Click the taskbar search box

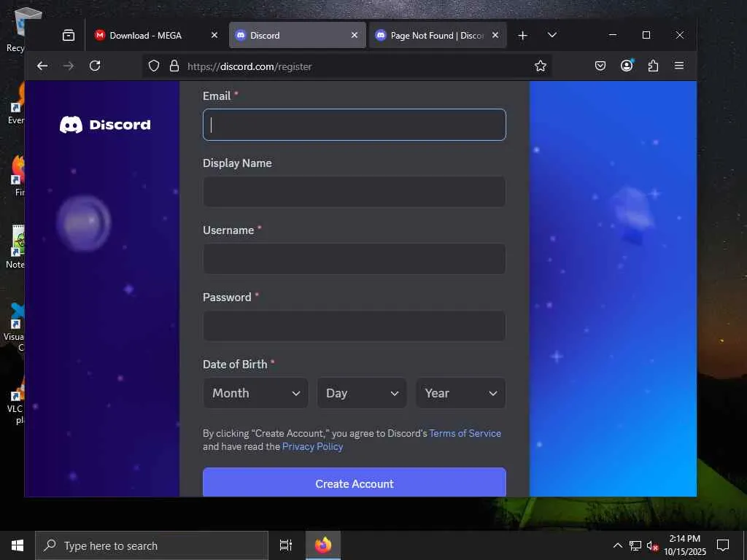[x=152, y=545]
